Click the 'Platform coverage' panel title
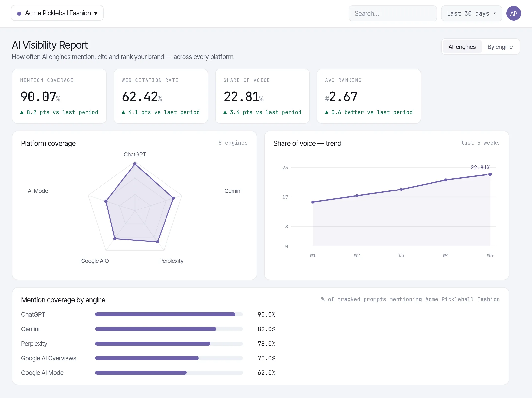 click(x=48, y=143)
